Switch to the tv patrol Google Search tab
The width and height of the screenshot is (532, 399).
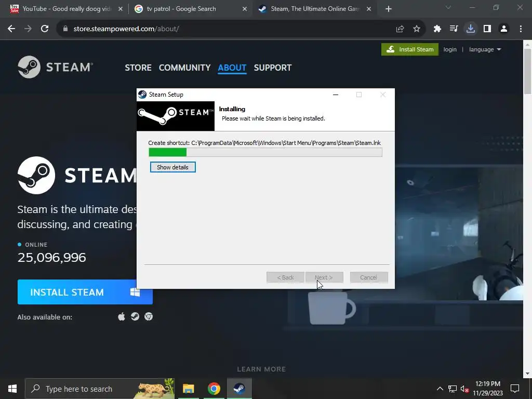pyautogui.click(x=190, y=9)
